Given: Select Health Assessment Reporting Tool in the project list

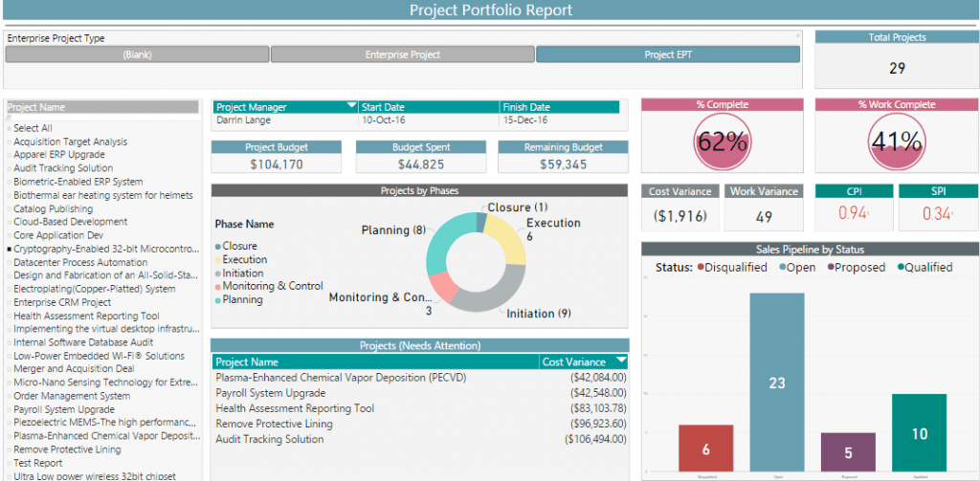Looking at the screenshot, I should (x=86, y=317).
